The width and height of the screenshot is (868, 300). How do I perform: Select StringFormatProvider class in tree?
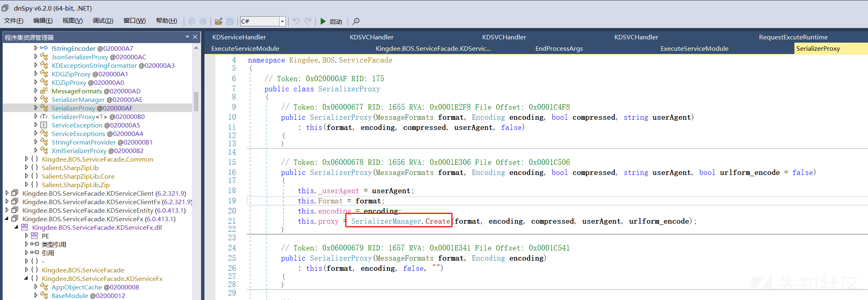point(102,142)
